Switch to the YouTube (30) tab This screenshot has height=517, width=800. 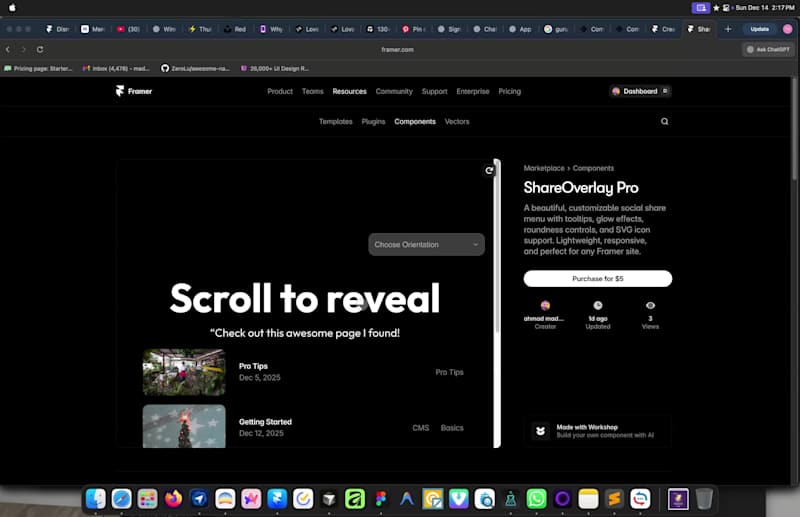(x=128, y=29)
